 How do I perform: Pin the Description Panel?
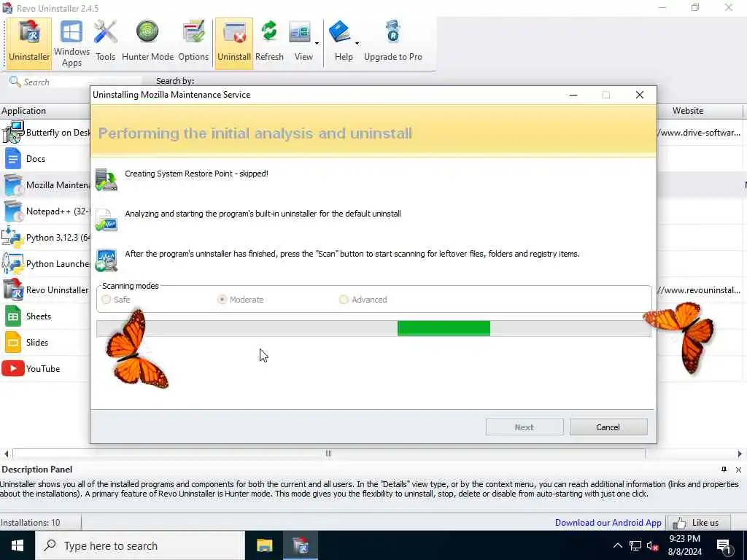click(724, 470)
